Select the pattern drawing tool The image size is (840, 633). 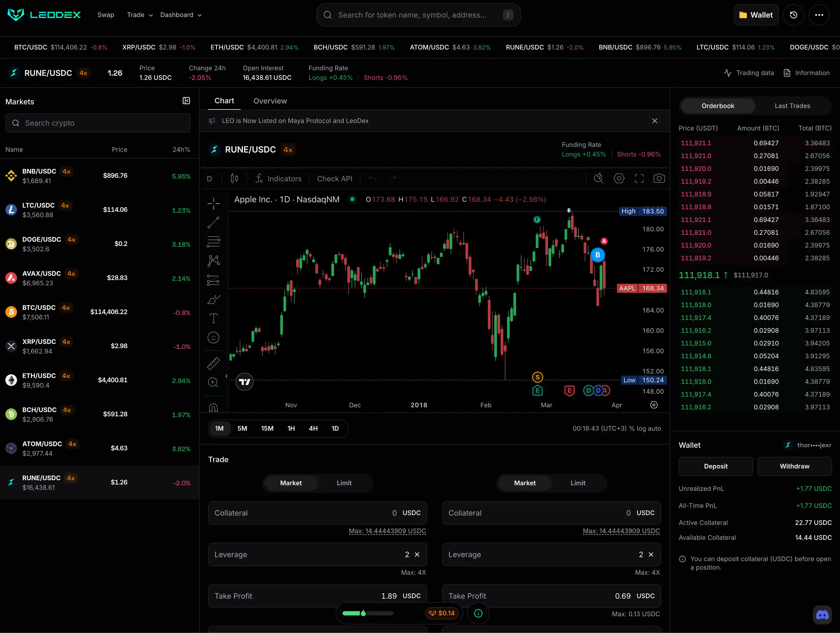coord(213,261)
